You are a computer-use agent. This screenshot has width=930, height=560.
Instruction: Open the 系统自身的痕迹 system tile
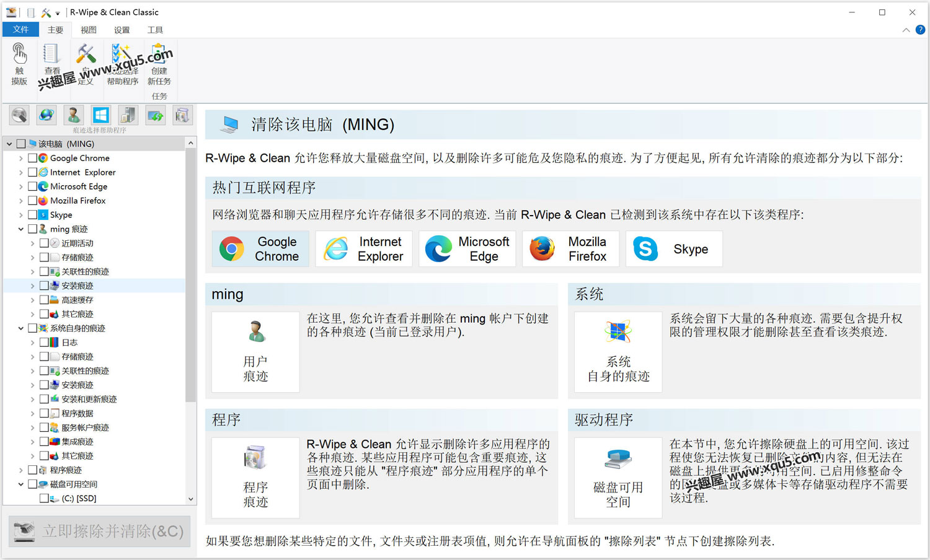pyautogui.click(x=618, y=352)
